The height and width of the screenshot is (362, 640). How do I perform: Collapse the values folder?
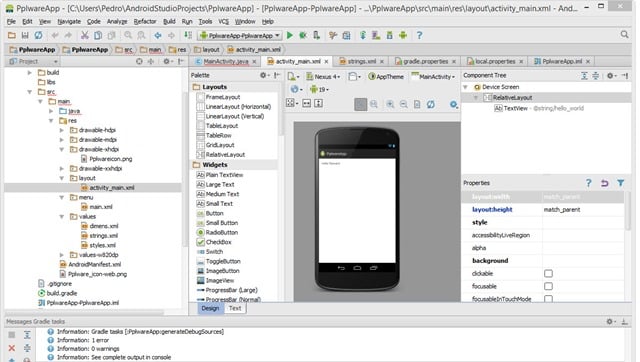(62, 217)
